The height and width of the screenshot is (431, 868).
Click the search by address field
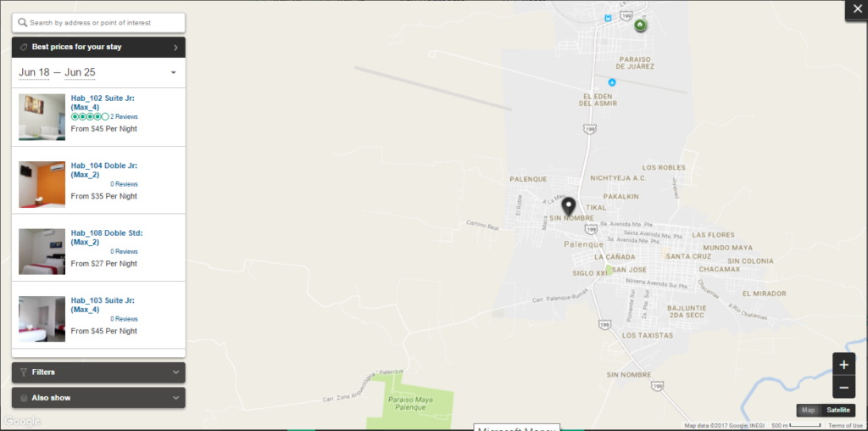click(x=98, y=23)
